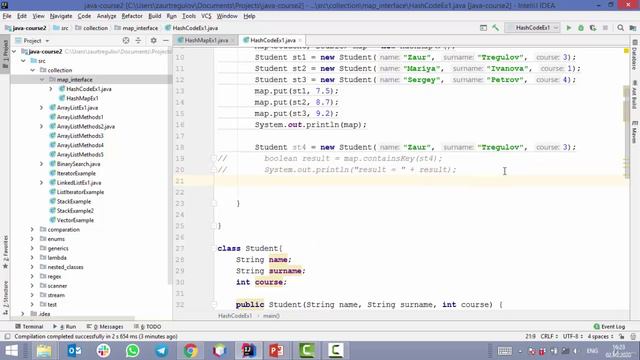Open Search Everywhere magnifier icon
The width and height of the screenshot is (640, 360).
click(x=620, y=28)
